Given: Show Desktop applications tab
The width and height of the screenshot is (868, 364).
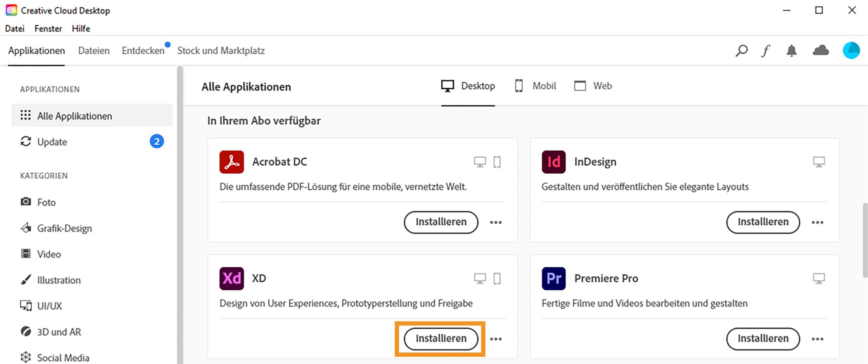Looking at the screenshot, I should click(x=468, y=86).
